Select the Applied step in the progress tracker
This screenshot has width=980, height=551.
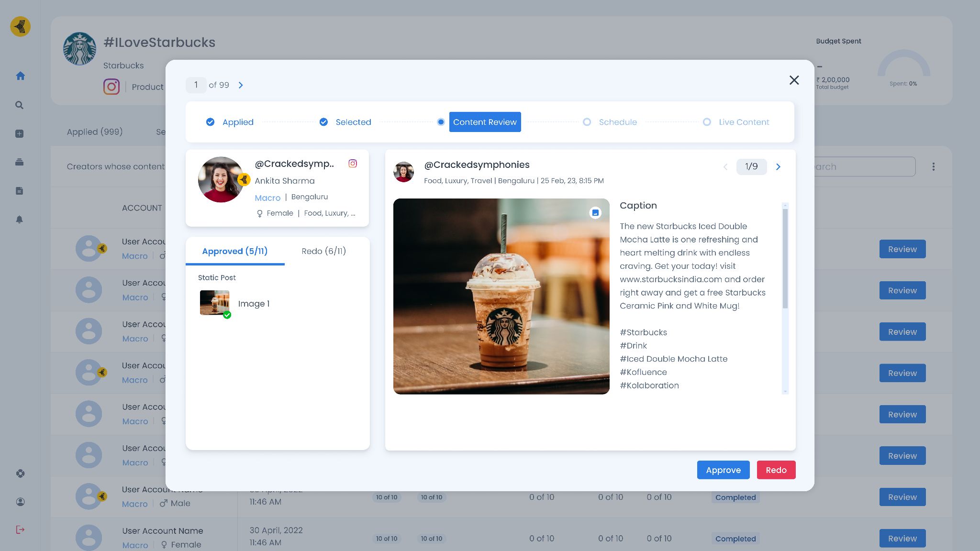(230, 122)
